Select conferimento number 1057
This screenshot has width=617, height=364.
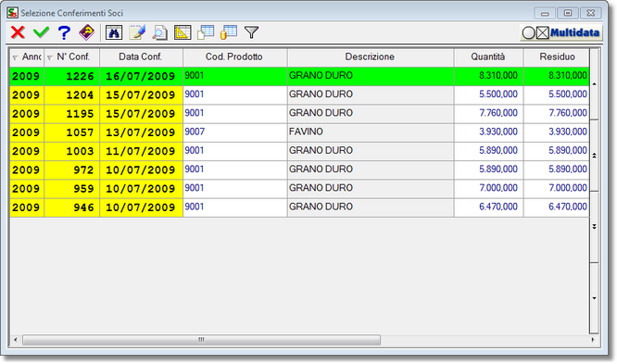click(72, 132)
